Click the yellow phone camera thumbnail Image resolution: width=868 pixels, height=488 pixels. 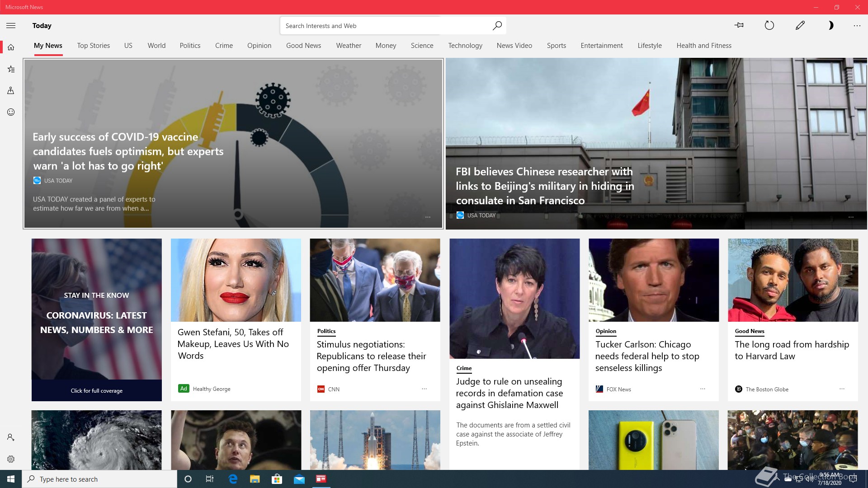pos(653,440)
